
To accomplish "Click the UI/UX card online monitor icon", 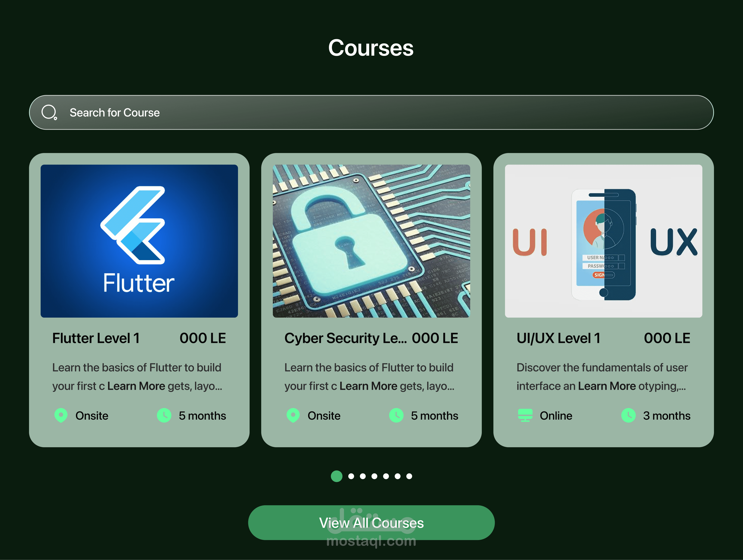I will (x=525, y=415).
